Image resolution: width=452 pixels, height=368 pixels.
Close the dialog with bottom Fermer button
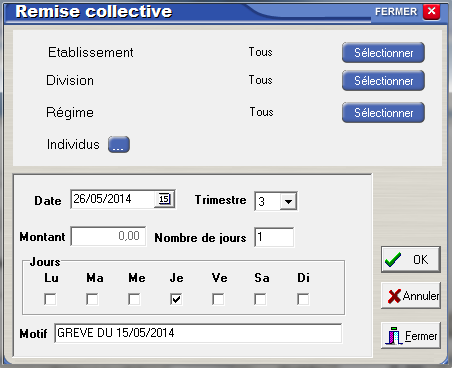(411, 336)
